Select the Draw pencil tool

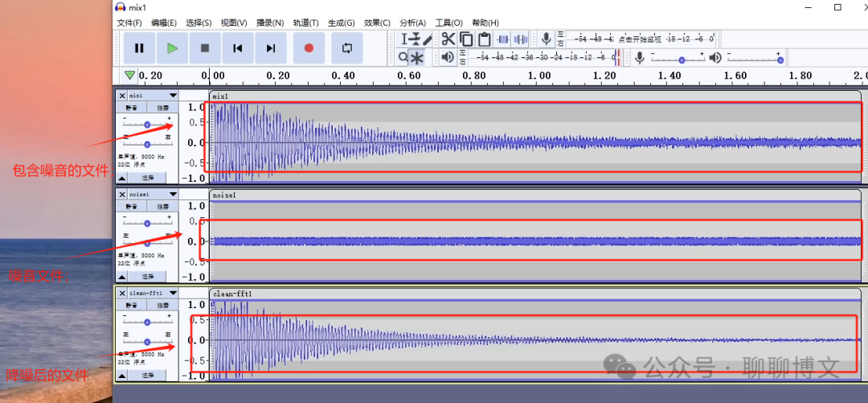[x=428, y=39]
